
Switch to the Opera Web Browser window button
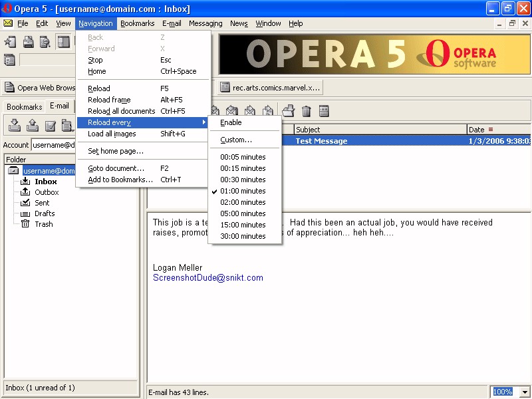tap(39, 88)
